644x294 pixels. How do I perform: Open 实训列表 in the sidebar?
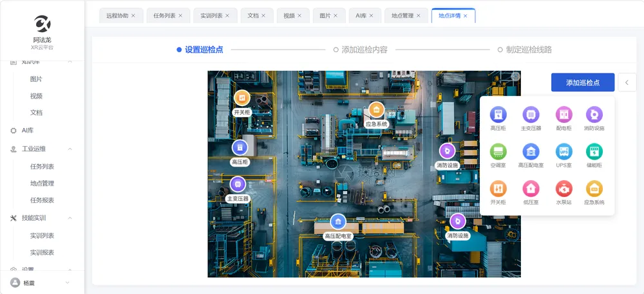[x=43, y=235]
